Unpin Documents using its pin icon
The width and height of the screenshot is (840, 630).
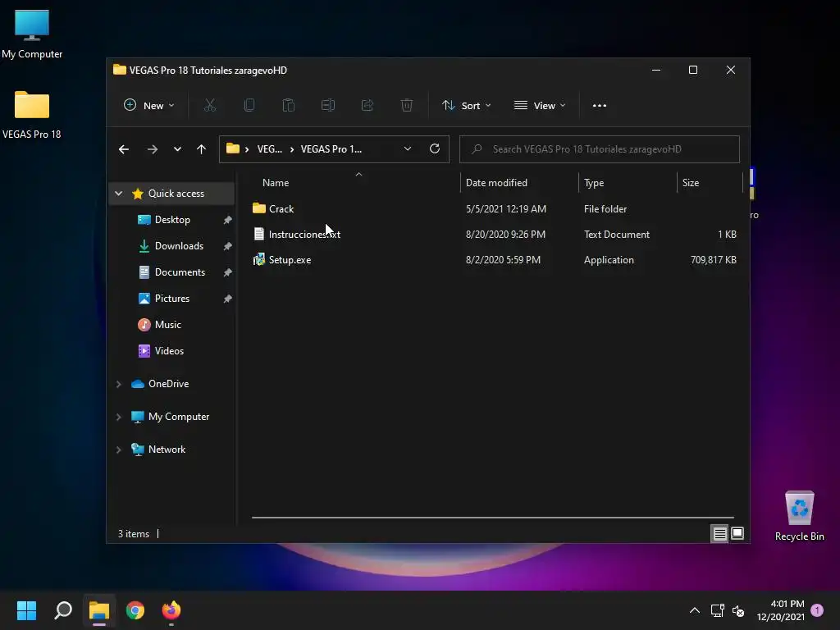(228, 272)
